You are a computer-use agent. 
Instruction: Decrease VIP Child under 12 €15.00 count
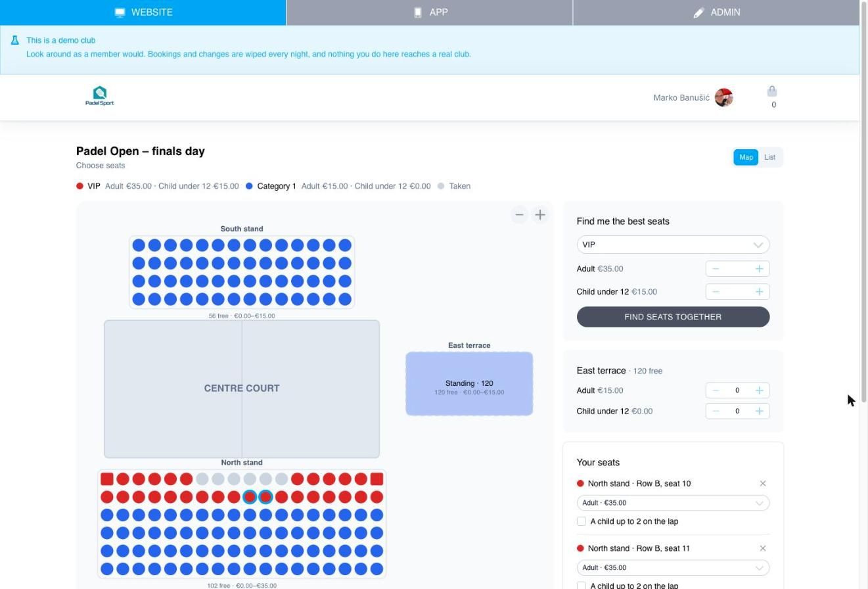(716, 292)
